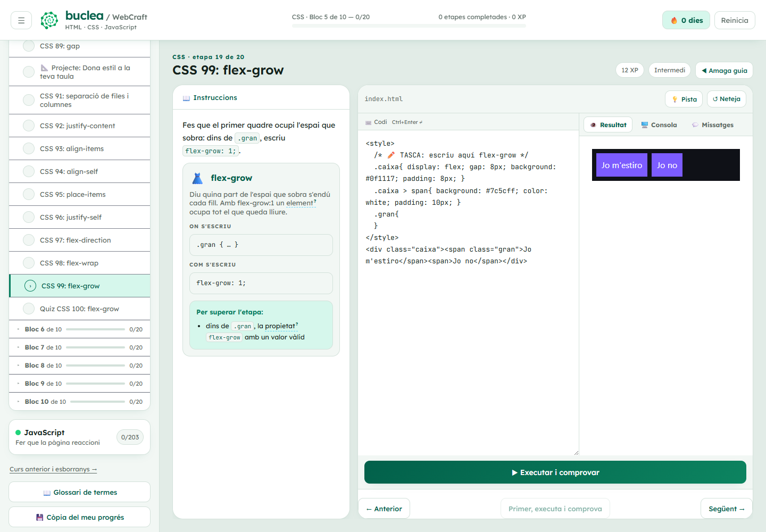
Task: Click the keyboard icon beside Codi
Action: click(x=368, y=122)
